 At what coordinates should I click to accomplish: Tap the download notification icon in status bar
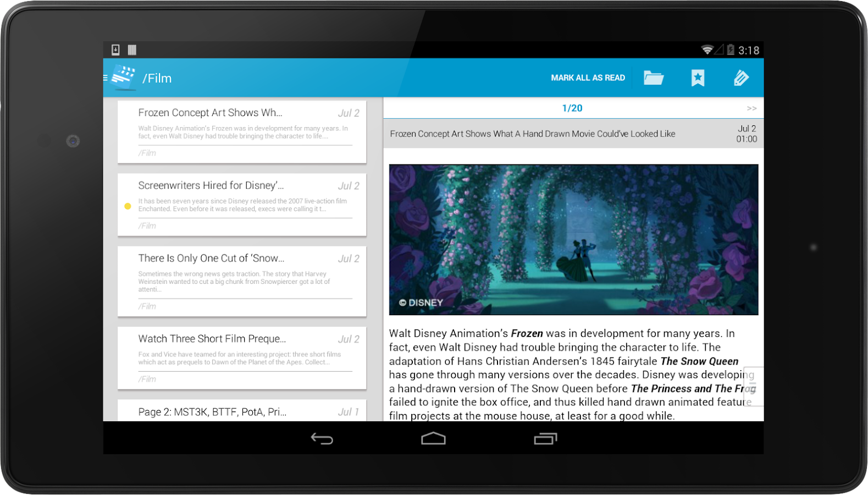[115, 50]
